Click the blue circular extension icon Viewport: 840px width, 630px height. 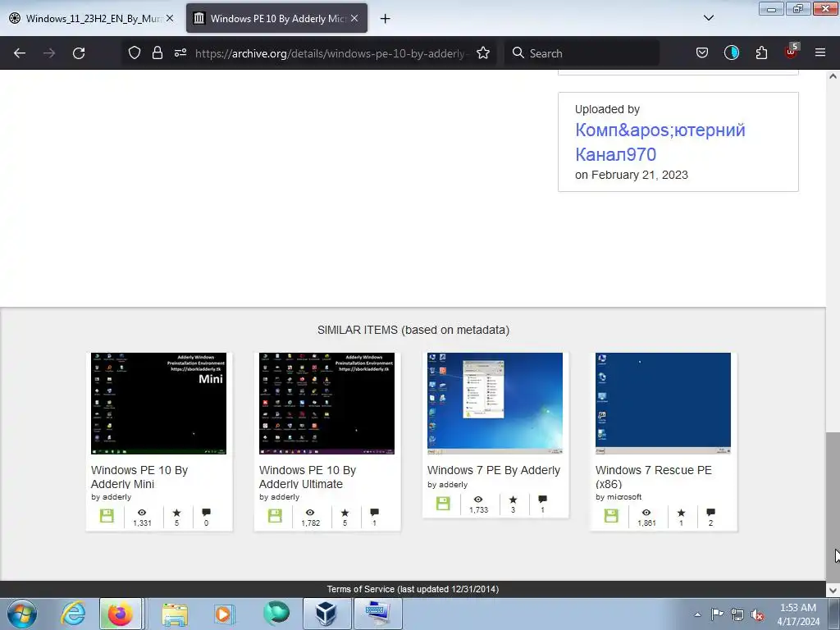pos(731,52)
